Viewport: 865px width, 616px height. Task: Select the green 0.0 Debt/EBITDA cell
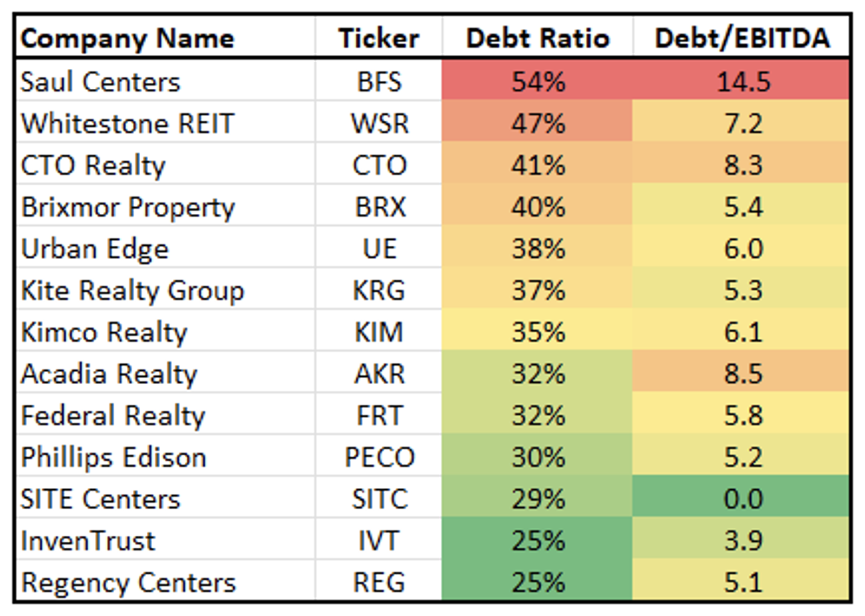coord(742,499)
